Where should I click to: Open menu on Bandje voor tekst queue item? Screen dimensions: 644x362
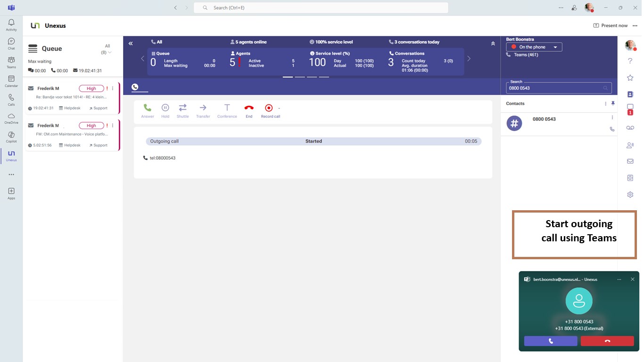[113, 88]
